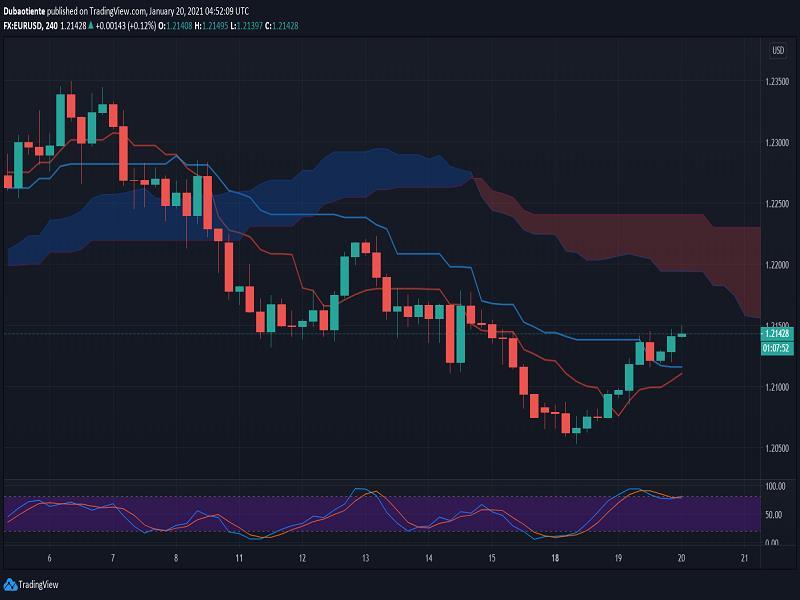Click the 1.21000 price axis label
Screen dimensions: 800x600
777,387
